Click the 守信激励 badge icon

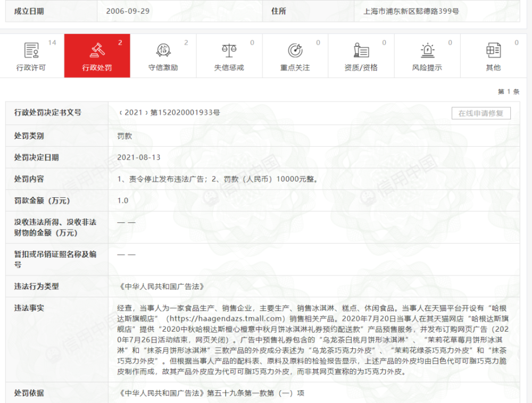(163, 51)
